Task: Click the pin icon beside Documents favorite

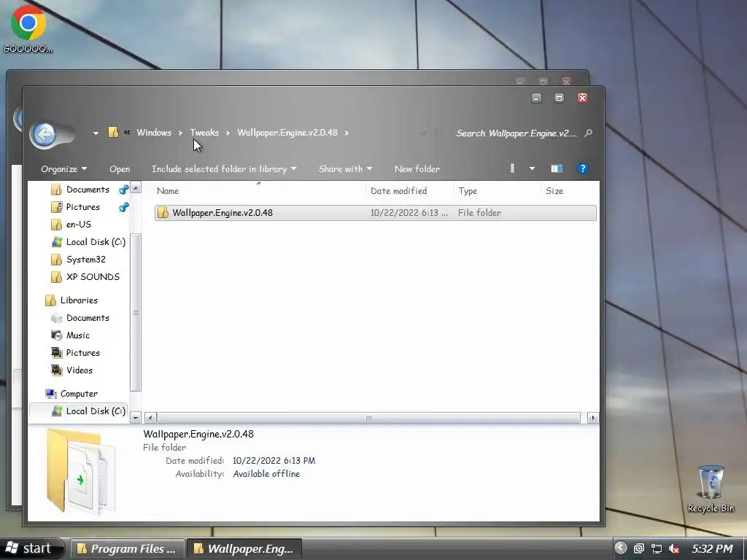Action: click(123, 190)
